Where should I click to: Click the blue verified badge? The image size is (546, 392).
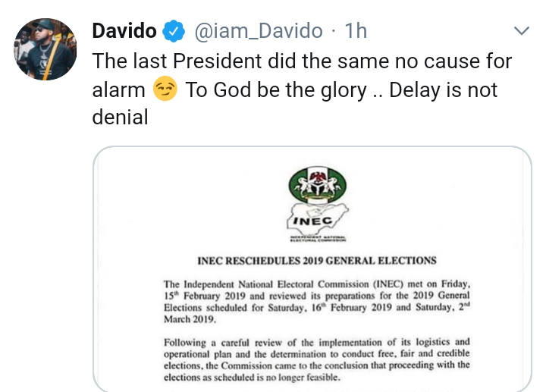(174, 32)
